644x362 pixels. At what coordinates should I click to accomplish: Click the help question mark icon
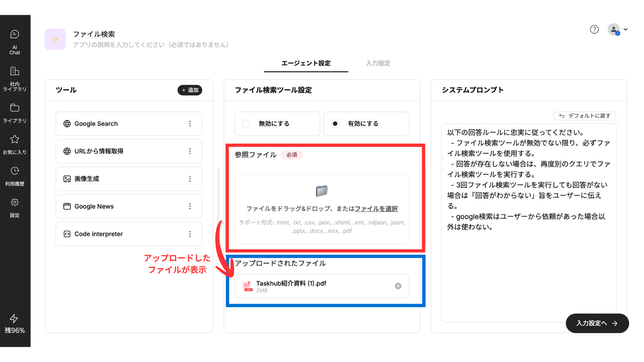pos(594,29)
